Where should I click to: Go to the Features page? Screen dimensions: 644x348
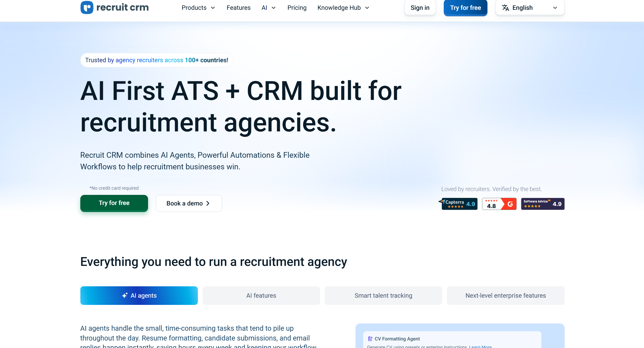click(x=238, y=8)
